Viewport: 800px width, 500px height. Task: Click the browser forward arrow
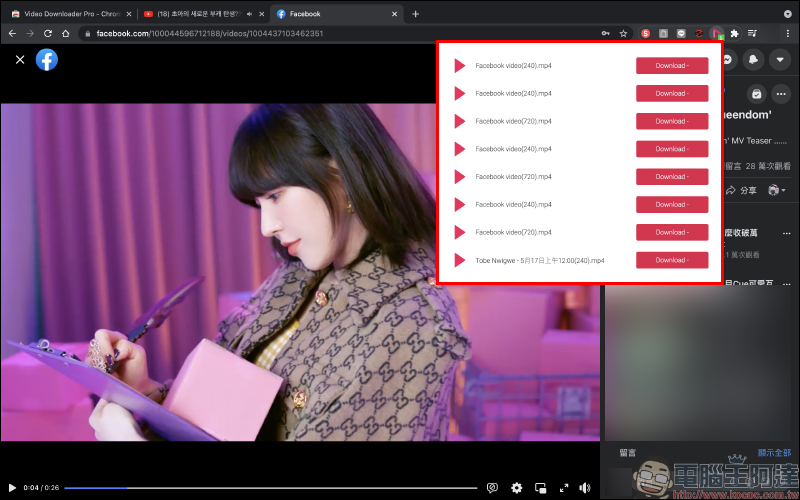[30, 33]
